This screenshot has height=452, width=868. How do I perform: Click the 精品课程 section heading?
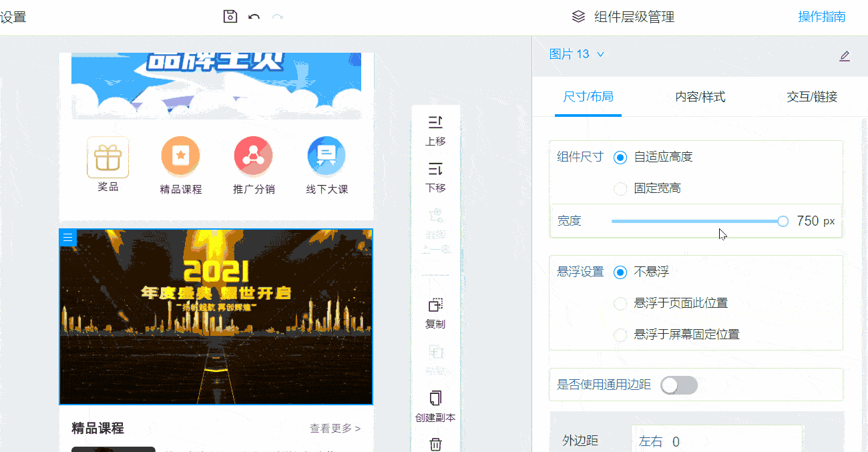[97, 429]
